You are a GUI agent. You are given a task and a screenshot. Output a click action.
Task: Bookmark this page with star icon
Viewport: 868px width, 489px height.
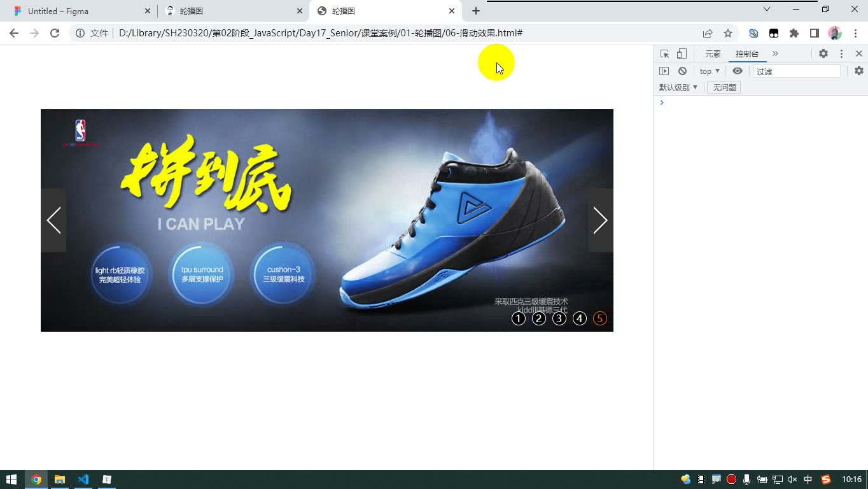click(728, 33)
